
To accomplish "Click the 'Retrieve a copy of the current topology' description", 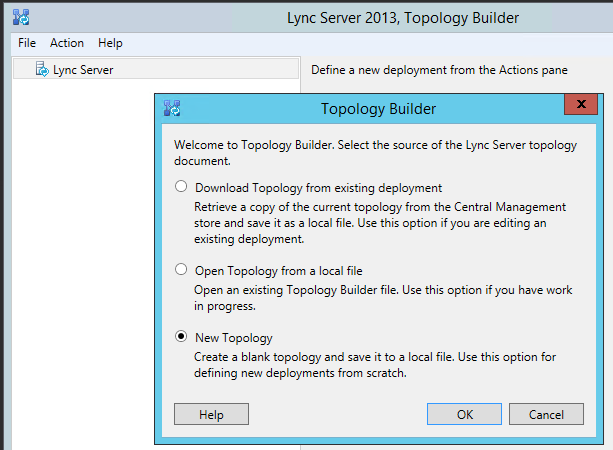I will [x=380, y=223].
